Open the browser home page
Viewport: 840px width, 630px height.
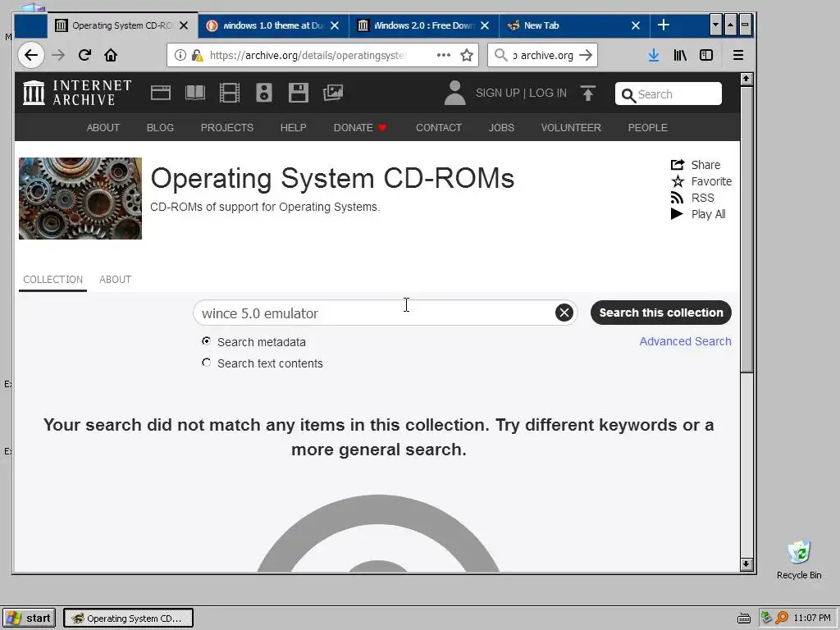(x=111, y=55)
